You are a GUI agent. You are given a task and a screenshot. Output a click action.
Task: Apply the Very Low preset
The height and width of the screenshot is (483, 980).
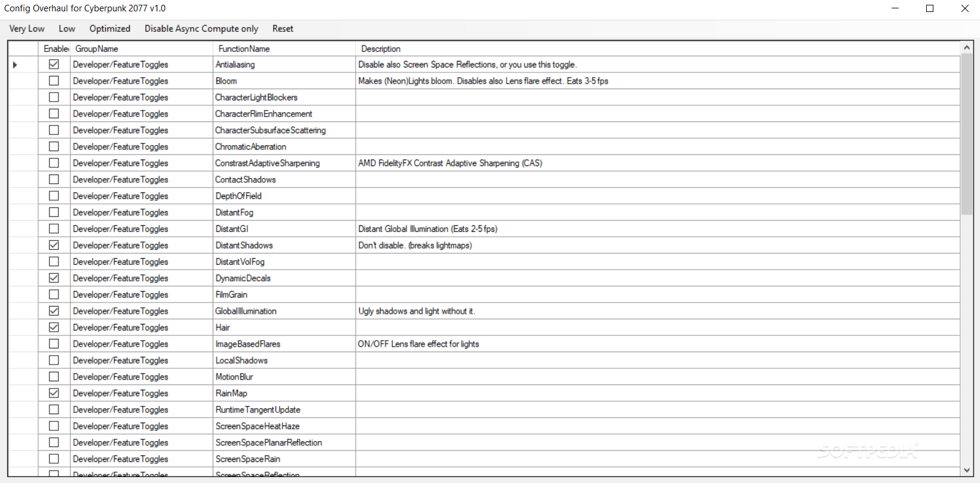27,29
